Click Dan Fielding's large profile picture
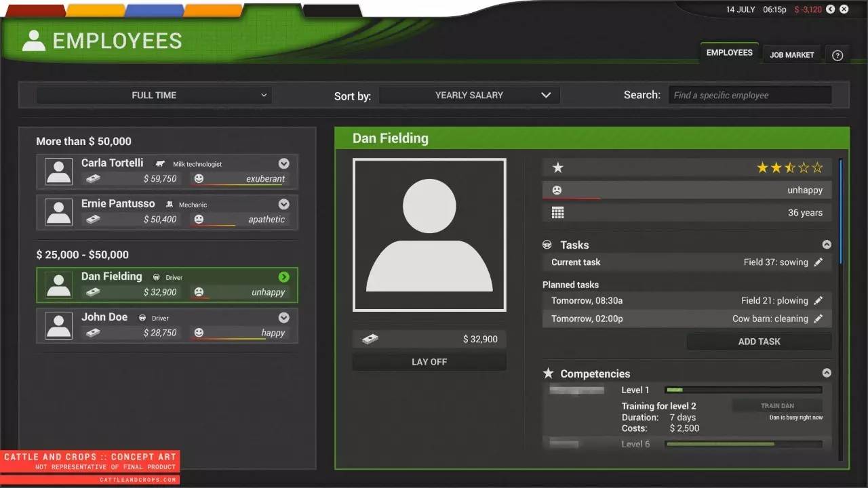The width and height of the screenshot is (868, 488). (429, 235)
